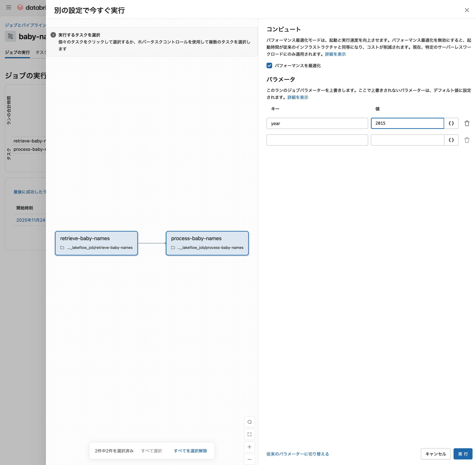Delete the year parameter row via trash icon
Image resolution: width=476 pixels, height=465 pixels.
click(467, 123)
